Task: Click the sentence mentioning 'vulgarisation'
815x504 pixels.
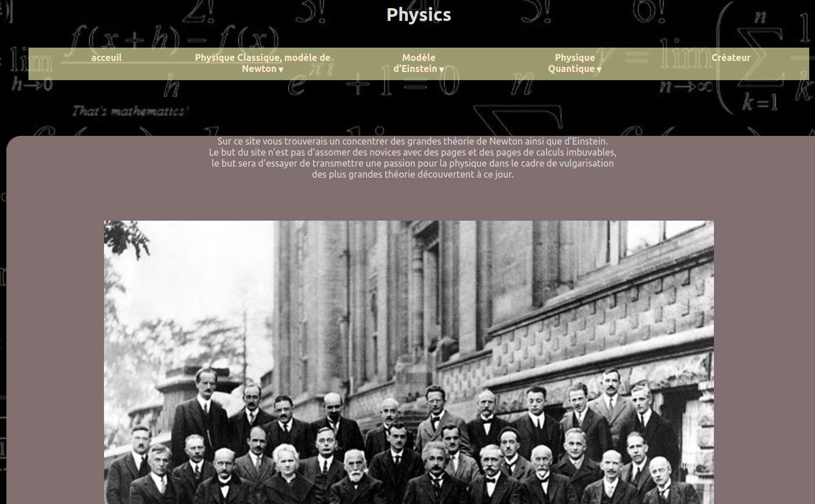Action: (x=412, y=163)
